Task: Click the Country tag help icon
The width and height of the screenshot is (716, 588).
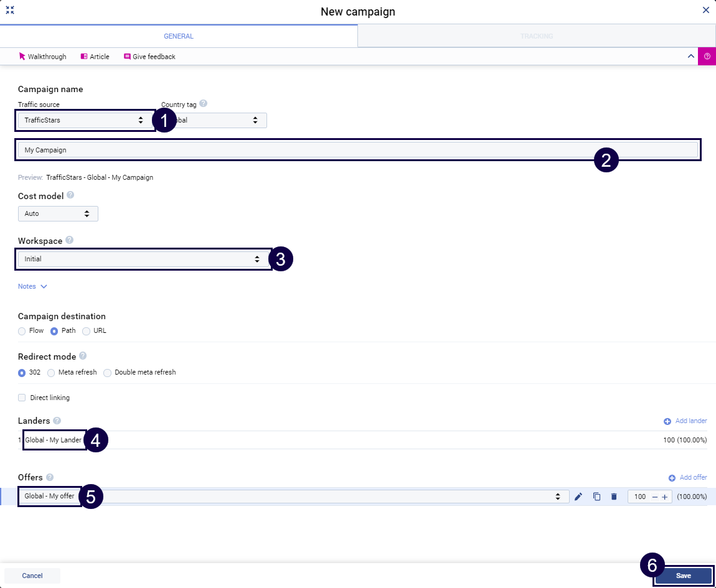Action: point(203,104)
